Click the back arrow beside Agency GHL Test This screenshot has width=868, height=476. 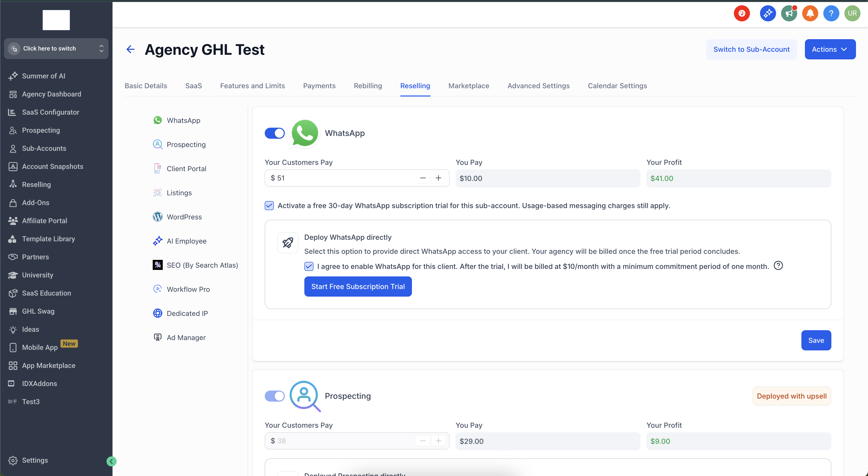click(130, 50)
